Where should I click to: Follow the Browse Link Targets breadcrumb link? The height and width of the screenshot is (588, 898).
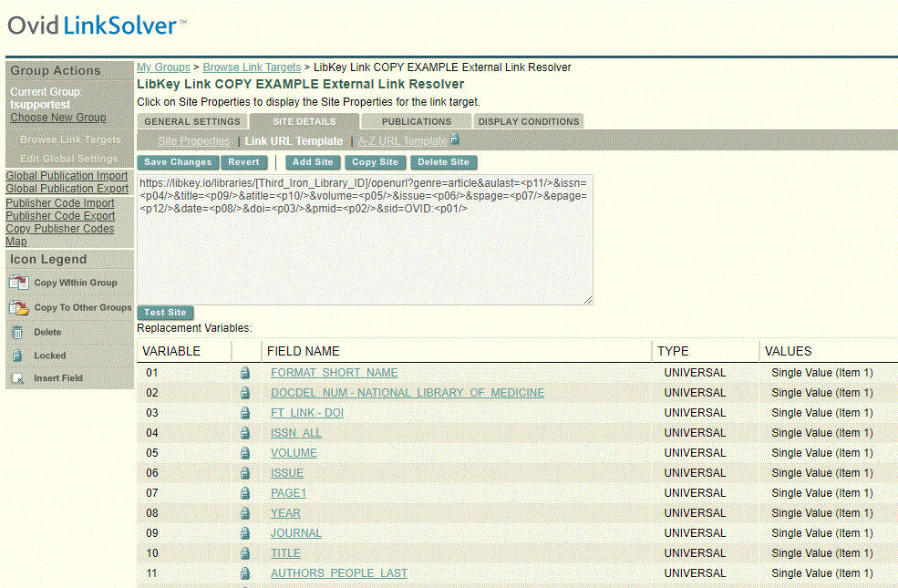coord(252,67)
